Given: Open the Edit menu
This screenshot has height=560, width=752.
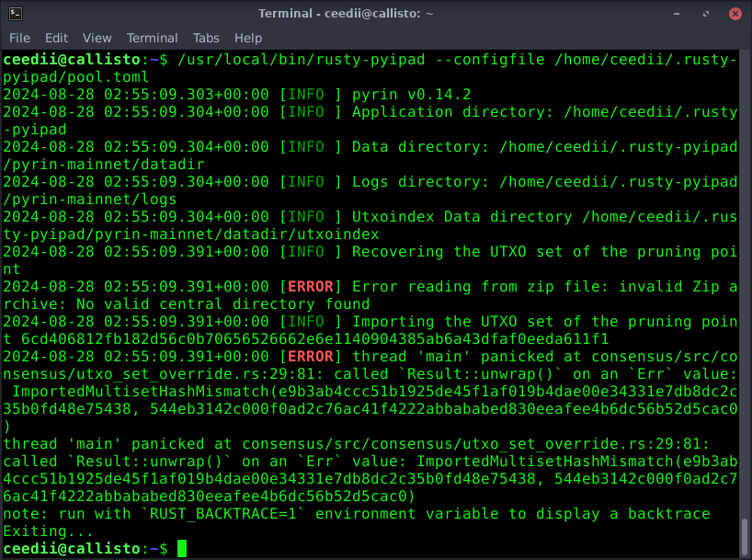Looking at the screenshot, I should [x=56, y=38].
